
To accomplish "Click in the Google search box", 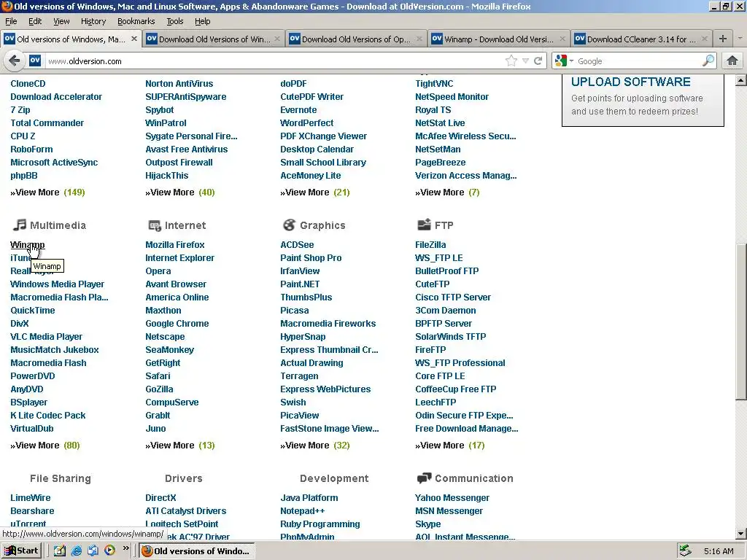I will 638,61.
